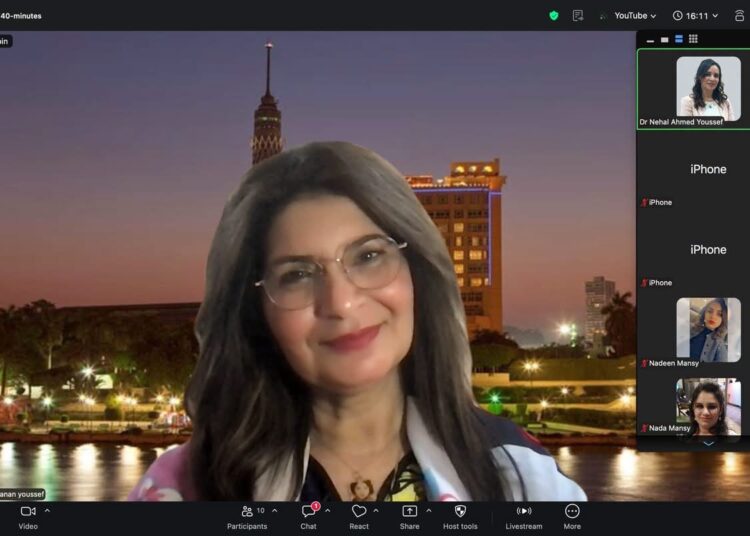Click muted mic icon beside Nada Mansy
Image resolution: width=750 pixels, height=536 pixels.
[644, 428]
